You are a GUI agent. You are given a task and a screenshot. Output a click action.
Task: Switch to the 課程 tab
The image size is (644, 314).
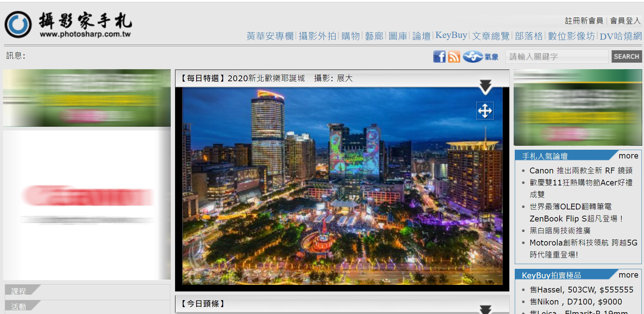19,291
